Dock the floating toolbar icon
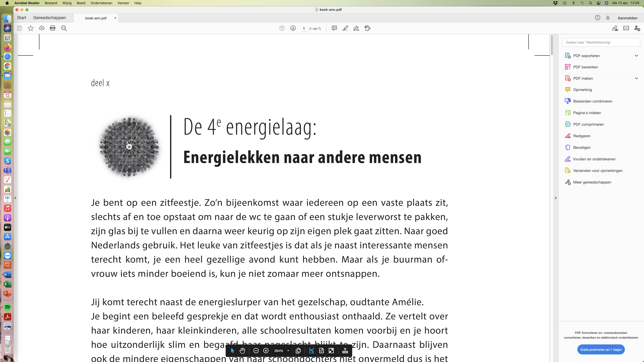644x362 pixels. [345, 351]
